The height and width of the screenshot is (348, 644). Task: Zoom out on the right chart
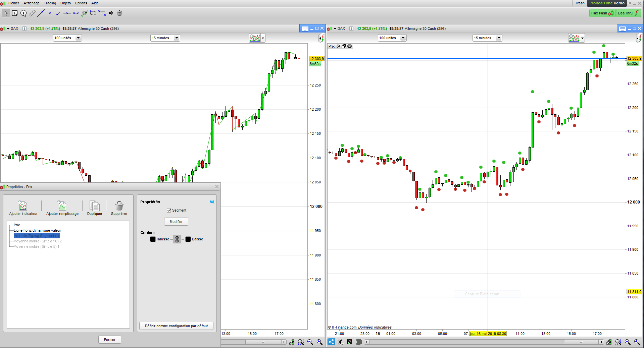628,342
